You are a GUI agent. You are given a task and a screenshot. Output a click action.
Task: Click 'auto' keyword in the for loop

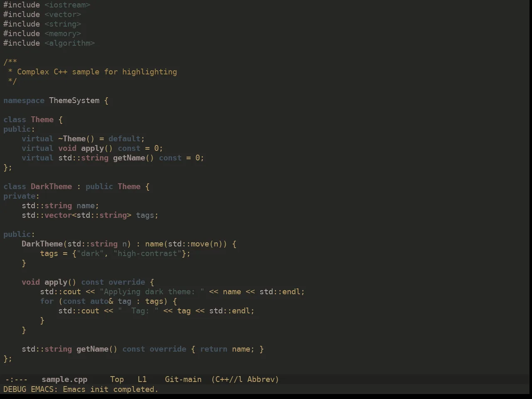pos(99,301)
